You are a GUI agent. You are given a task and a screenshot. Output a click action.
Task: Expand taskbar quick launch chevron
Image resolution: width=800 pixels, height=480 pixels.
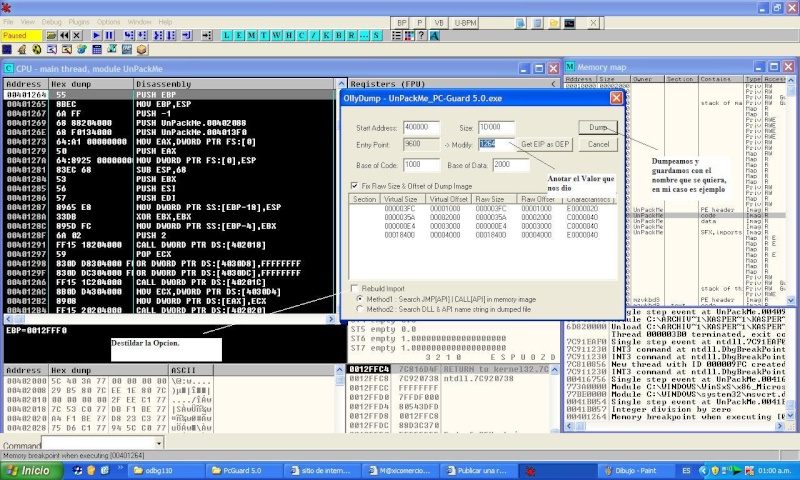[x=120, y=467]
